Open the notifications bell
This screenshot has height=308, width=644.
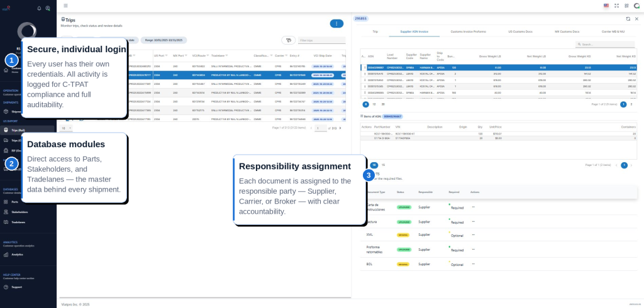point(39,8)
